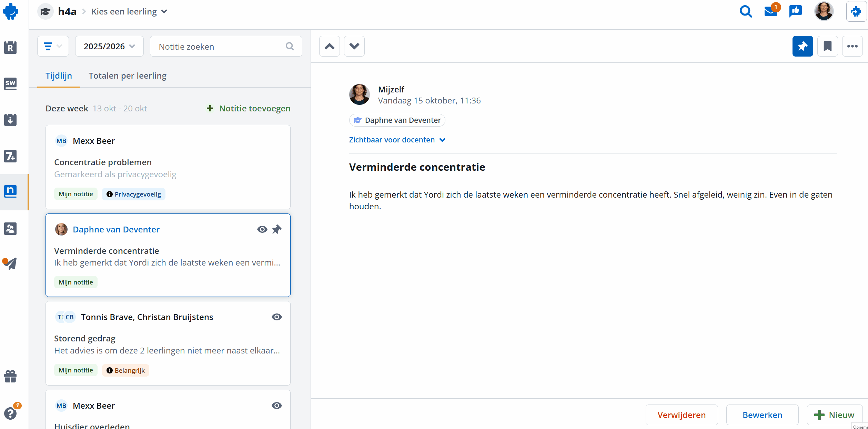Open the Somtoday messages inbox icon
This screenshot has height=429, width=868.
(770, 11)
